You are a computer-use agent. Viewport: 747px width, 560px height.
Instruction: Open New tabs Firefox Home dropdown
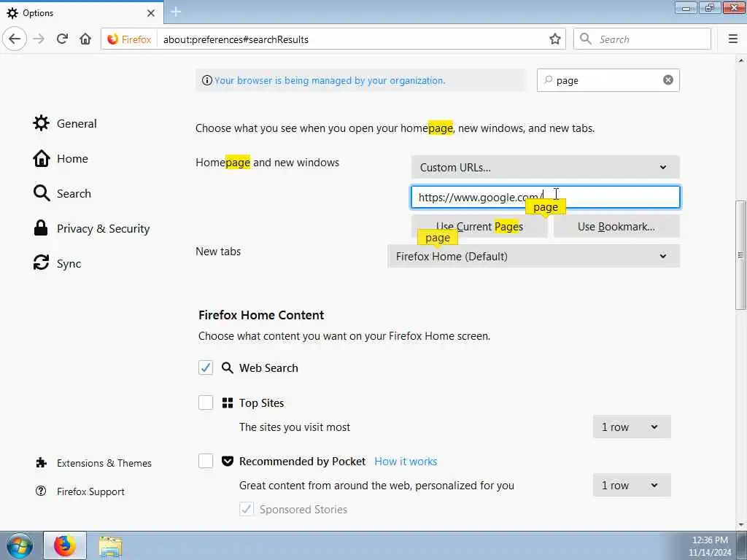tap(533, 256)
